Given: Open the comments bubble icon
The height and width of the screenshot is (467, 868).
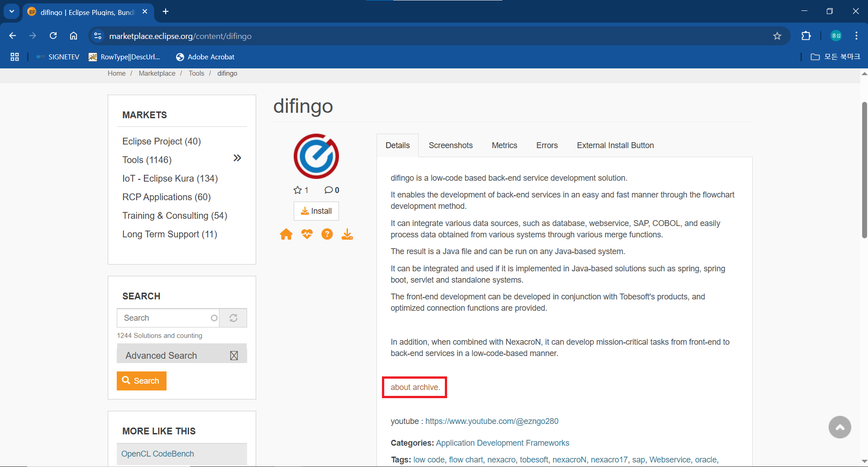Looking at the screenshot, I should coord(329,190).
